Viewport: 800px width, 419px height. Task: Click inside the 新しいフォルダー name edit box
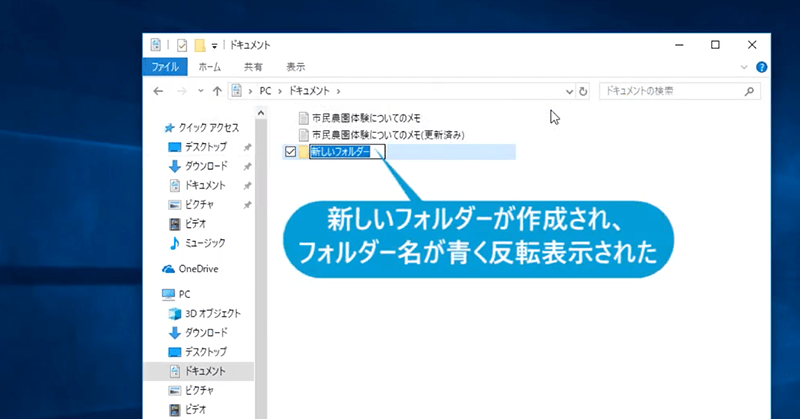347,152
